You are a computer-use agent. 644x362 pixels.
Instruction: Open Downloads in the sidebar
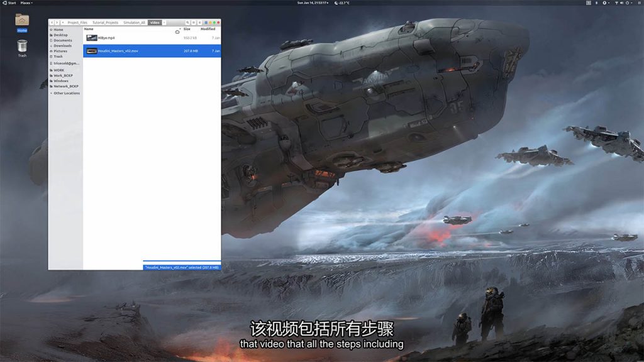pyautogui.click(x=61, y=45)
